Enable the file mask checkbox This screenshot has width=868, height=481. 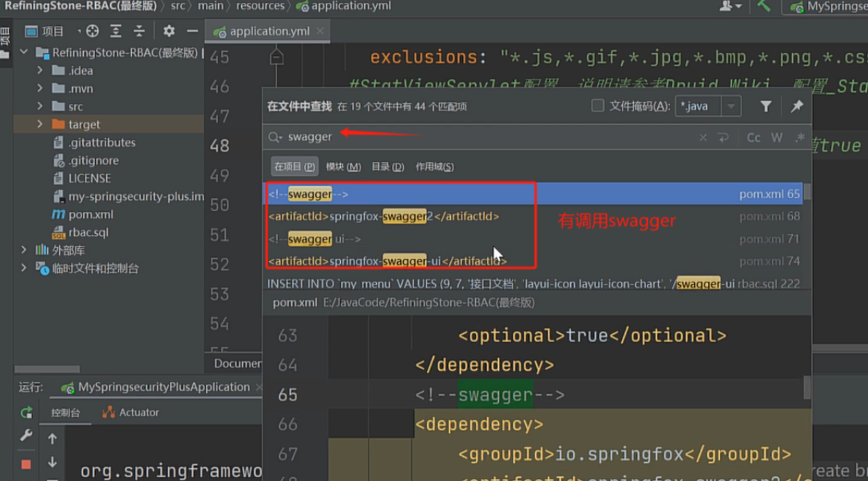[597, 106]
